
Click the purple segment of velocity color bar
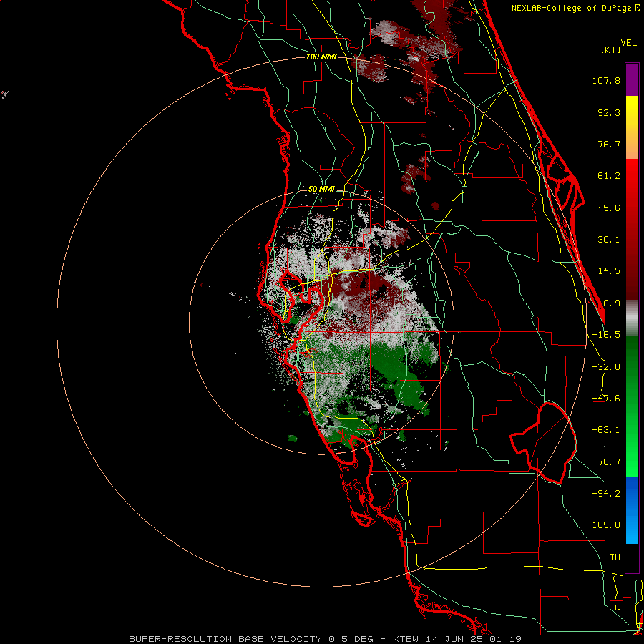click(x=632, y=79)
